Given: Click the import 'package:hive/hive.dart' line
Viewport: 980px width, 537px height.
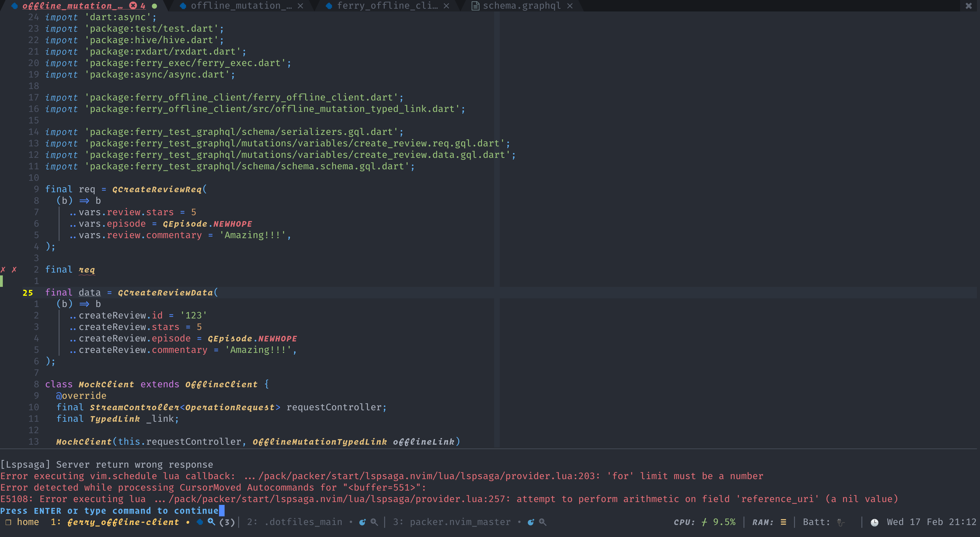Looking at the screenshot, I should tap(135, 40).
